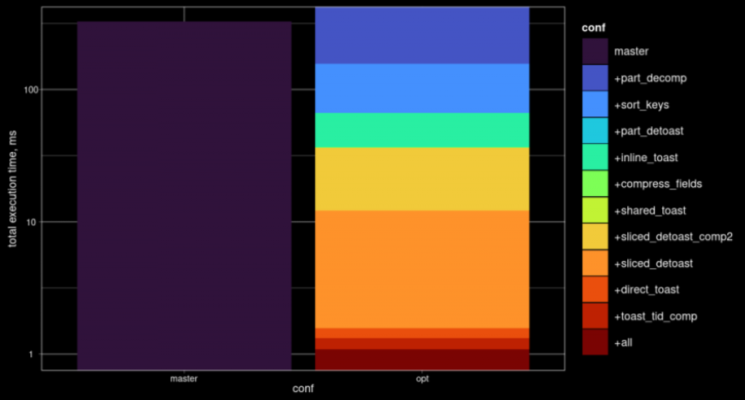745x400 pixels.
Task: Click the "master" x-axis tick label
Action: 184,378
